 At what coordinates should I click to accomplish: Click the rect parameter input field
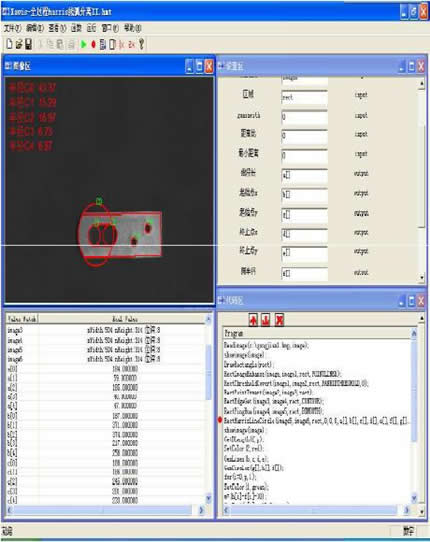304,97
